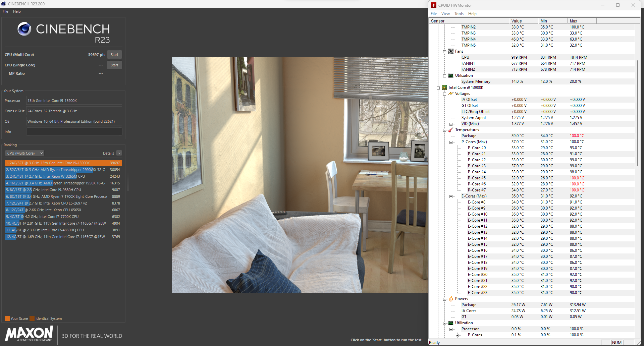Select the TMPIN4 sensor row

pyautogui.click(x=532, y=39)
